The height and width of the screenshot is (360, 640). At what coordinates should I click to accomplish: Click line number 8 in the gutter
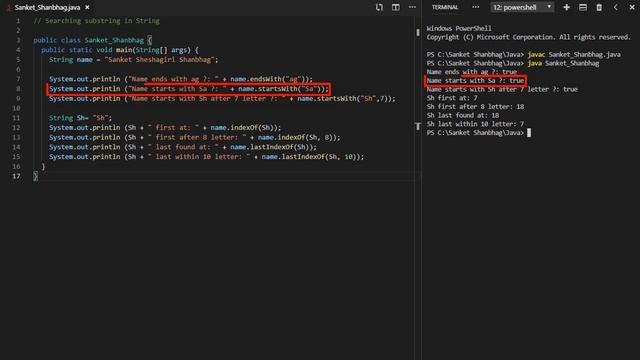coord(18,89)
